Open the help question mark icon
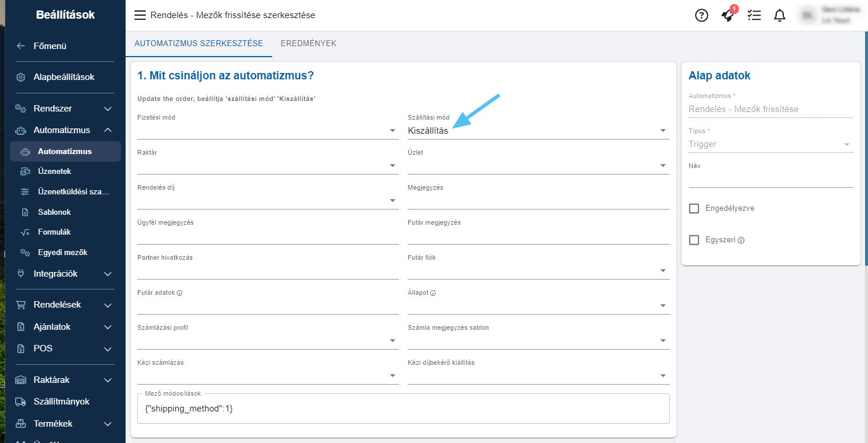 pyautogui.click(x=702, y=16)
